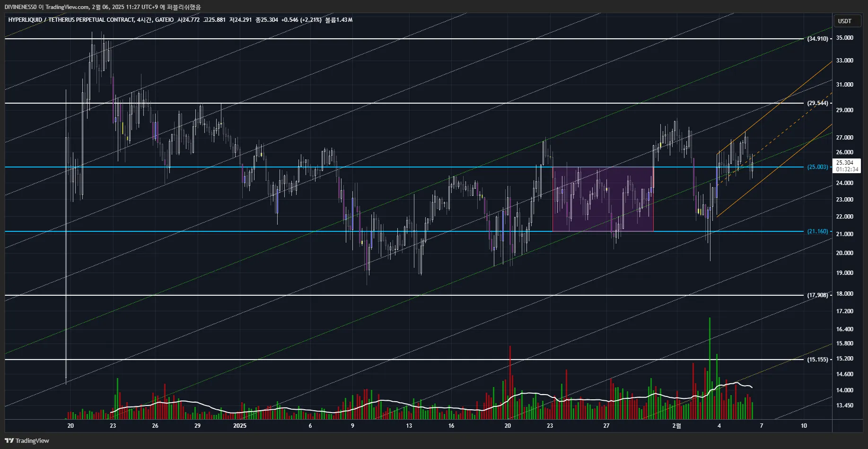This screenshot has width=868, height=449.
Task: Click the 17.200 price axis label
Action: coord(845,311)
